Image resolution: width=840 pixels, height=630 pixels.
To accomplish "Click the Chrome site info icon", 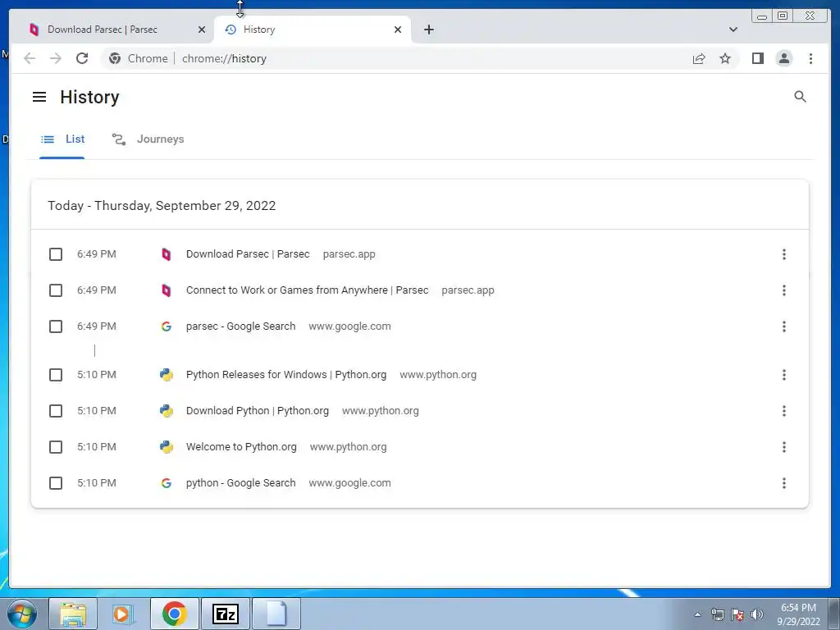I will point(115,58).
